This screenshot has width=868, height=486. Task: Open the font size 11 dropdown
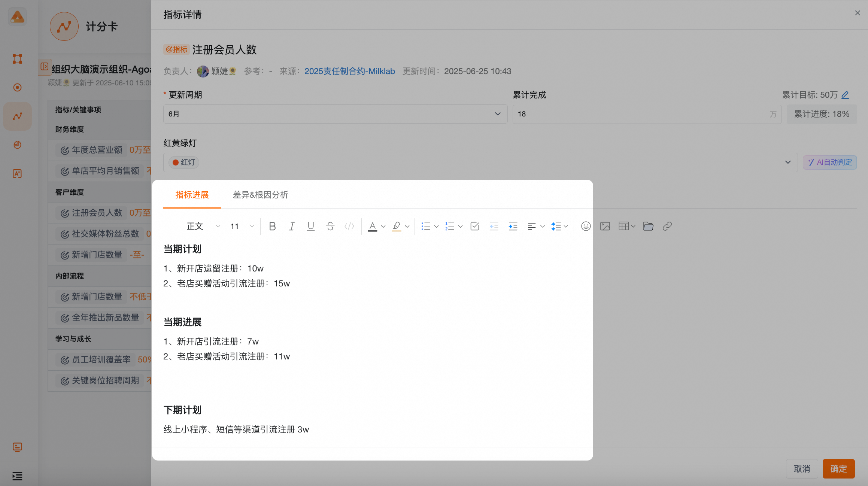tap(242, 226)
